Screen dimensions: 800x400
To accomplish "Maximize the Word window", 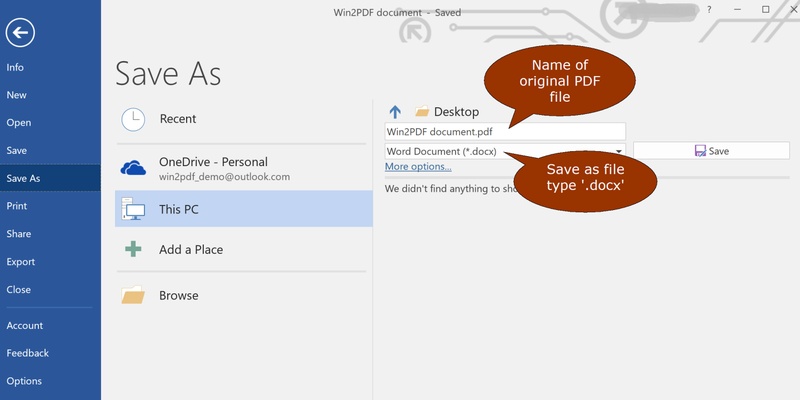I will pos(765,10).
